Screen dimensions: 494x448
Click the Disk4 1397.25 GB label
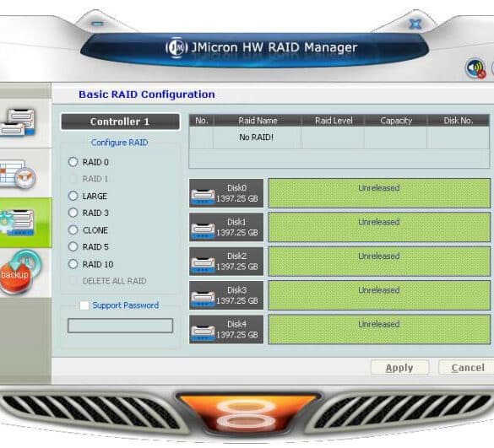coord(237,329)
